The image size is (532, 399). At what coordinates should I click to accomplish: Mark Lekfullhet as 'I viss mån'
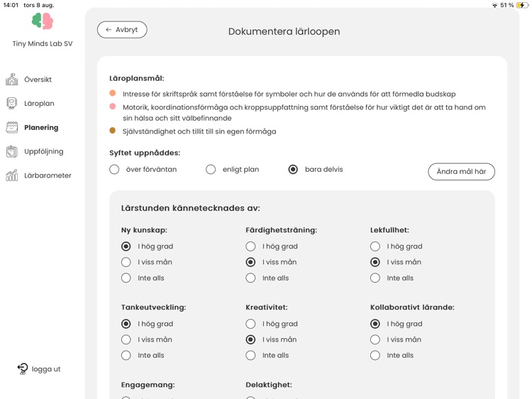pyautogui.click(x=375, y=262)
